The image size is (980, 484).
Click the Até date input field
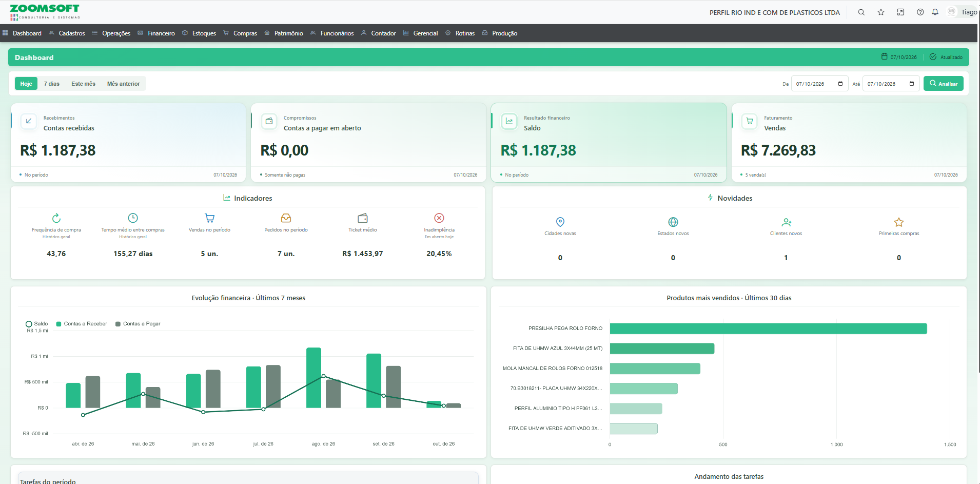891,84
